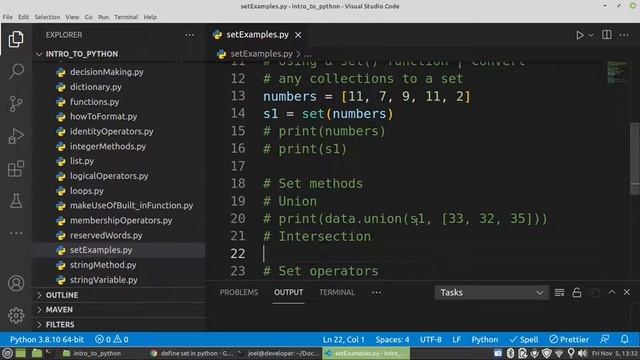The image size is (640, 360).
Task: Open dictionary.py in explorer
Action: click(96, 87)
